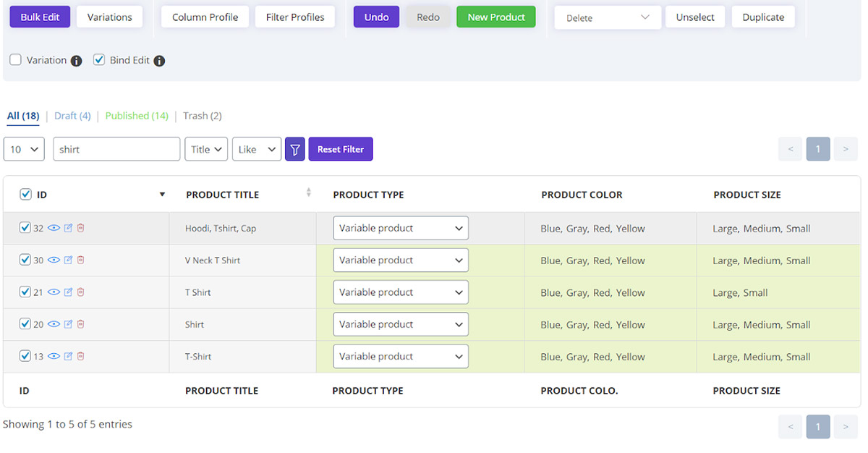
Task: Sort by the ID column arrow
Action: [162, 194]
